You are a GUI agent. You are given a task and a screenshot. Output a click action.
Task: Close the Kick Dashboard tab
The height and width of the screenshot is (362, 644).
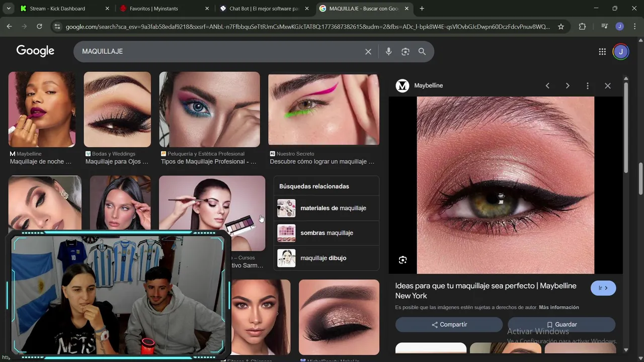(x=107, y=9)
